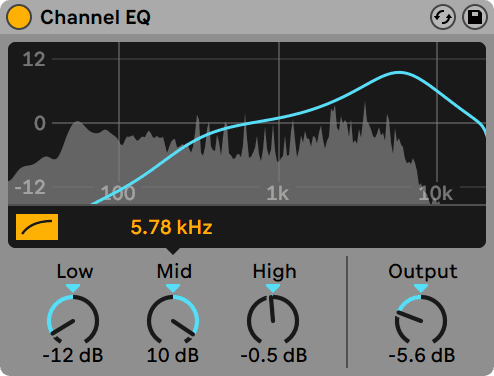Click the -5.6 dB Output value readout
494x376 pixels.
pyautogui.click(x=422, y=355)
